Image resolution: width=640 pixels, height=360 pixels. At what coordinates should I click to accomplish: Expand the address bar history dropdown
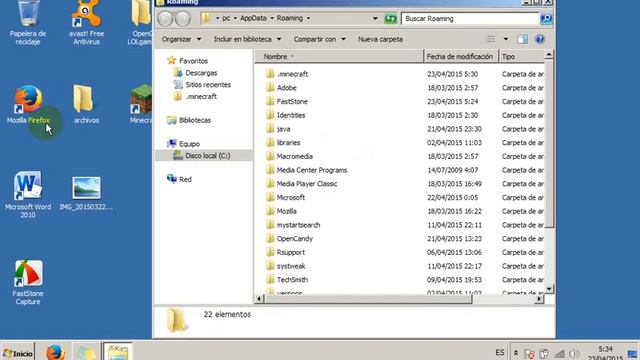pyautogui.click(x=375, y=18)
